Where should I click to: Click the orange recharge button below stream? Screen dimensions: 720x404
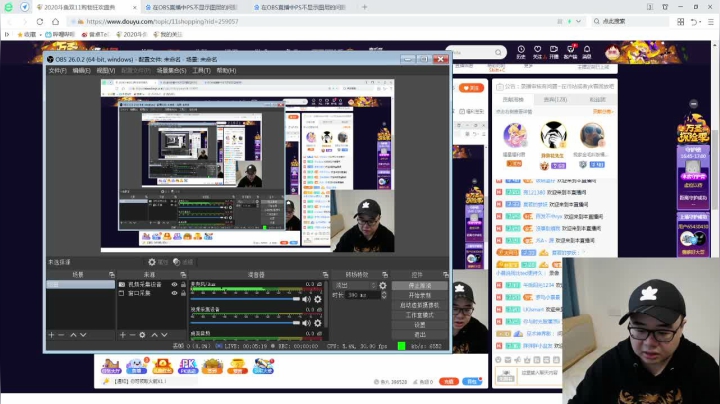pyautogui.click(x=449, y=382)
